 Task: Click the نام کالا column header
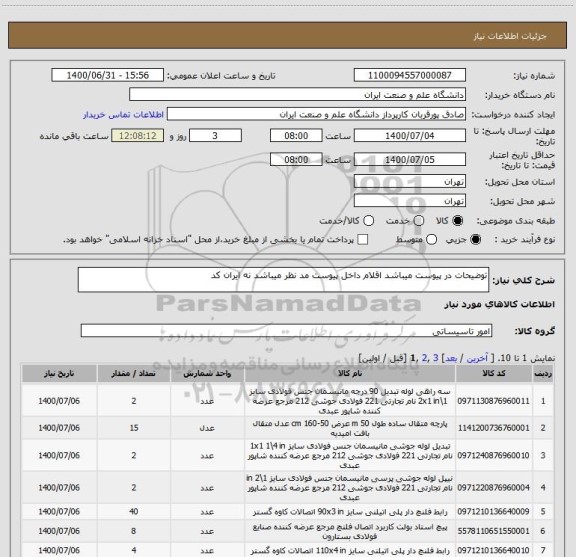point(350,374)
